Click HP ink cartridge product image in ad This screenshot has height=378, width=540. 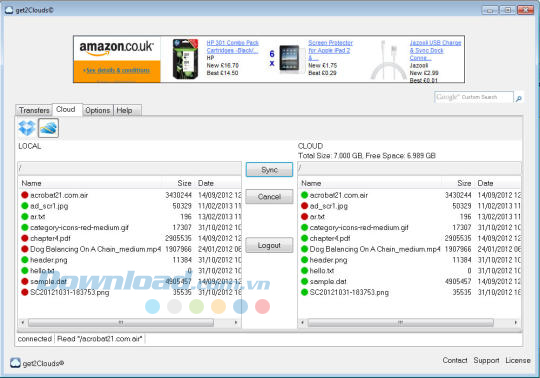click(x=186, y=59)
